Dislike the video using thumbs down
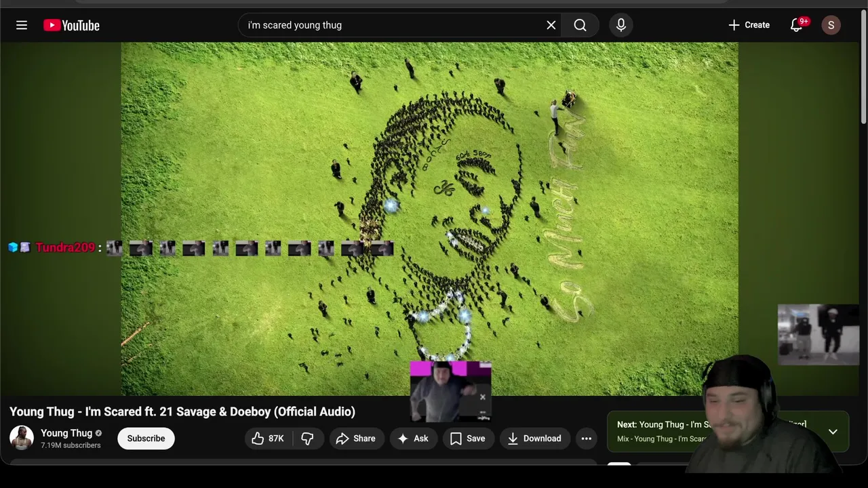 307,439
